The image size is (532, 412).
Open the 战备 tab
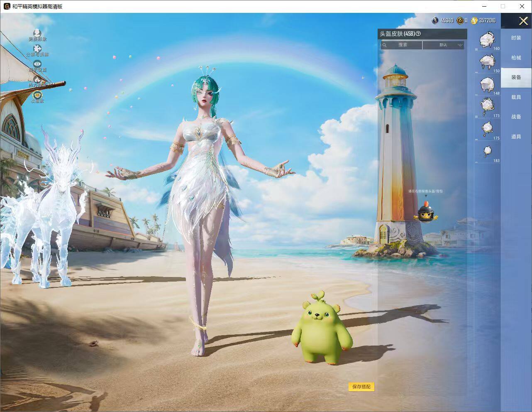[516, 117]
